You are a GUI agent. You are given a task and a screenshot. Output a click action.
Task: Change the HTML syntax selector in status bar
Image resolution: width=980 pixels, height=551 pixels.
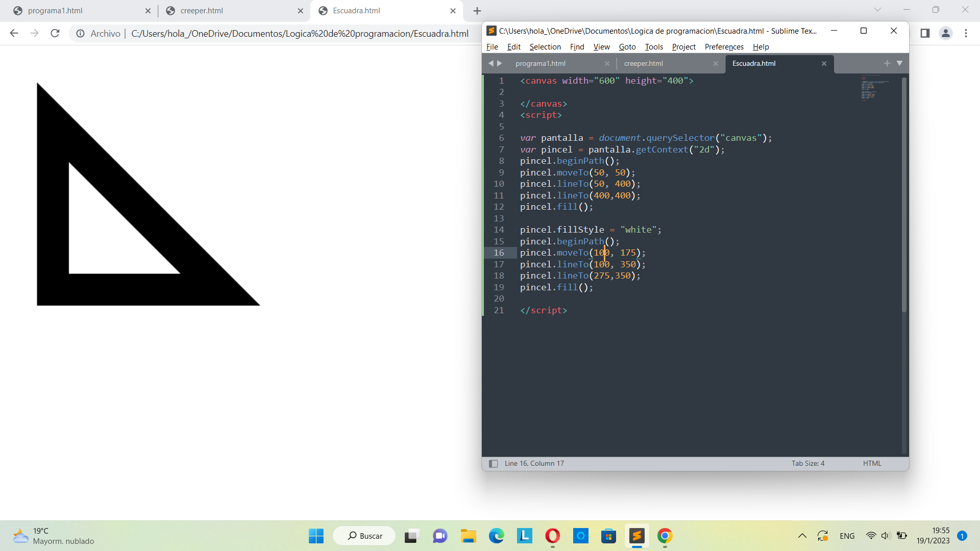pyautogui.click(x=872, y=463)
